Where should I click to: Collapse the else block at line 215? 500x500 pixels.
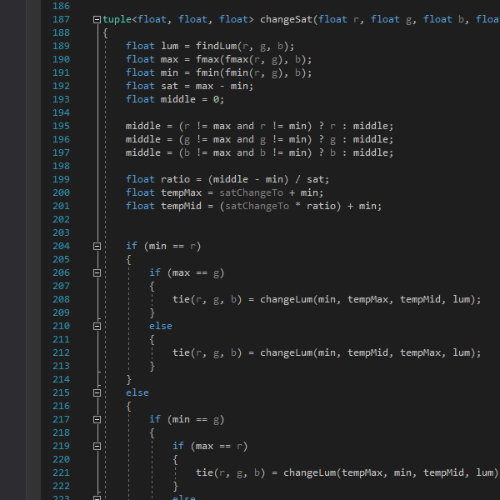97,393
